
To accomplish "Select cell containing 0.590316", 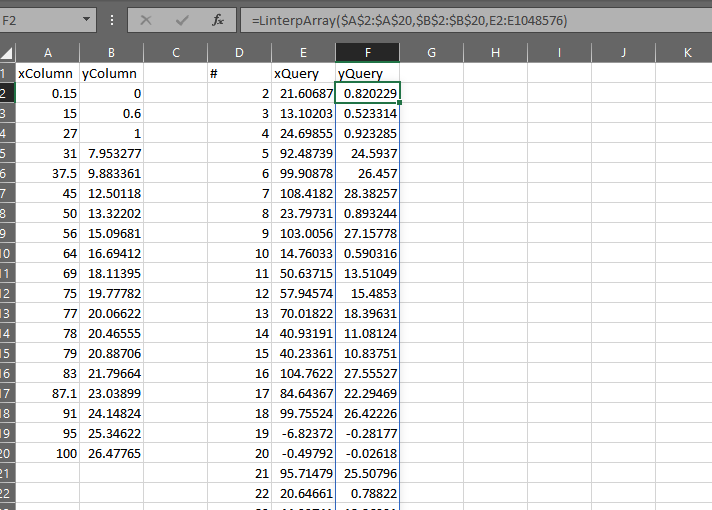I will [367, 253].
